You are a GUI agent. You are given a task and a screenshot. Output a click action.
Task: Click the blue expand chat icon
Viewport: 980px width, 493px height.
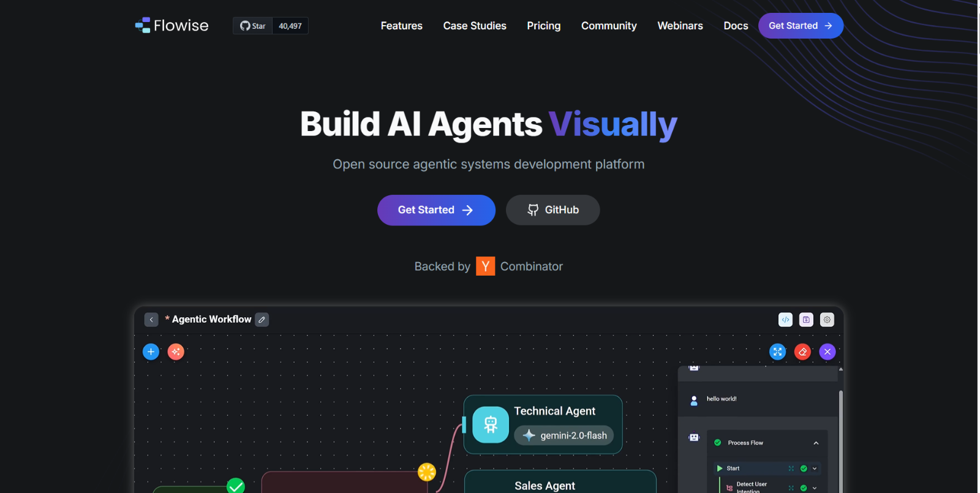pyautogui.click(x=777, y=352)
